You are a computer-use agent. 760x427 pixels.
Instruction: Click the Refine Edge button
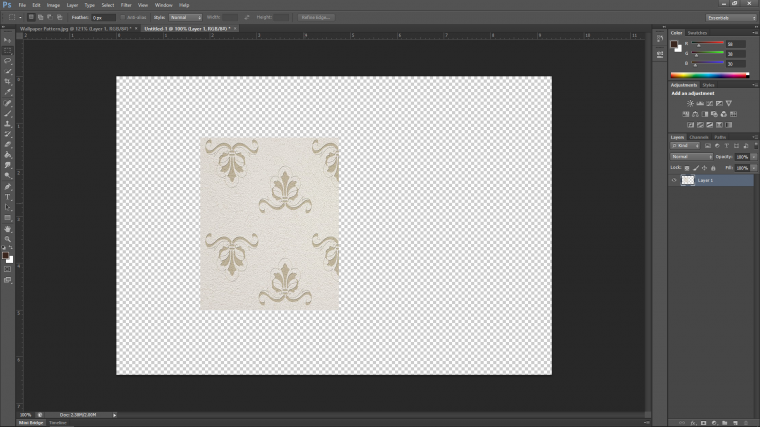click(316, 17)
